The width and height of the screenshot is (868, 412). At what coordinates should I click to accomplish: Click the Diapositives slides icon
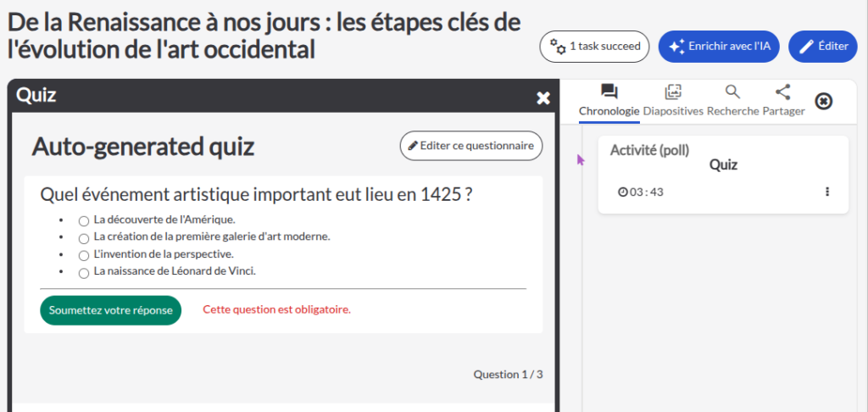[x=673, y=92]
